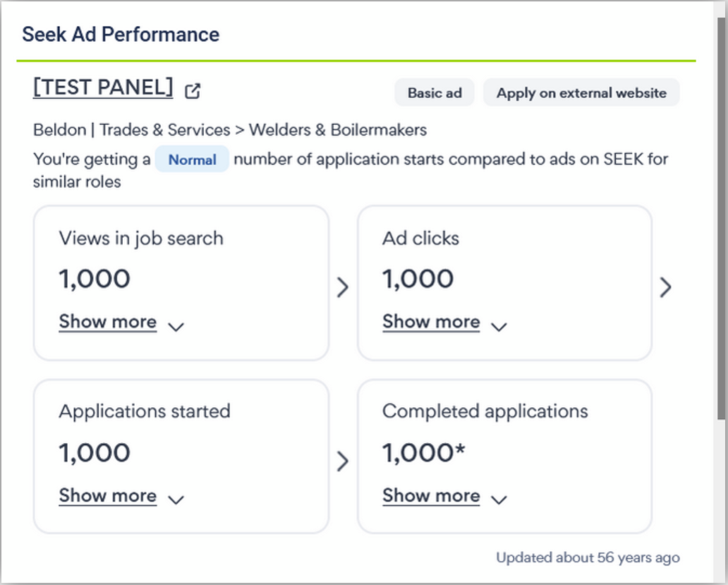The height and width of the screenshot is (585, 728).
Task: Expand chevron under Completed applications
Action: pos(499,500)
